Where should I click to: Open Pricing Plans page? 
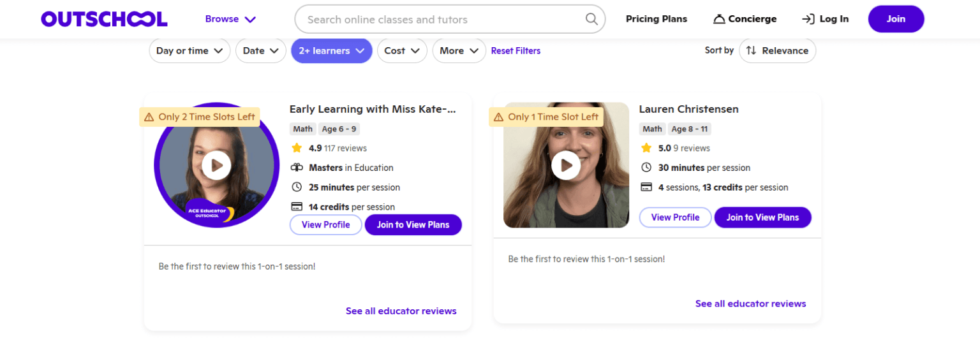click(x=656, y=19)
